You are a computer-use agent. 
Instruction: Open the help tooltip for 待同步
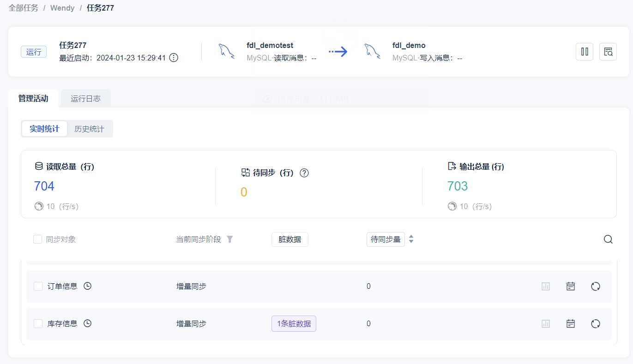tap(304, 173)
